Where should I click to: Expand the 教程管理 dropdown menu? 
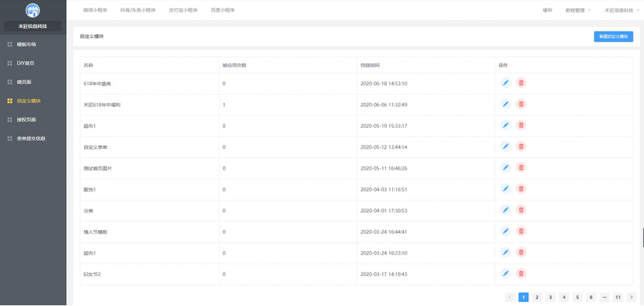tap(578, 10)
